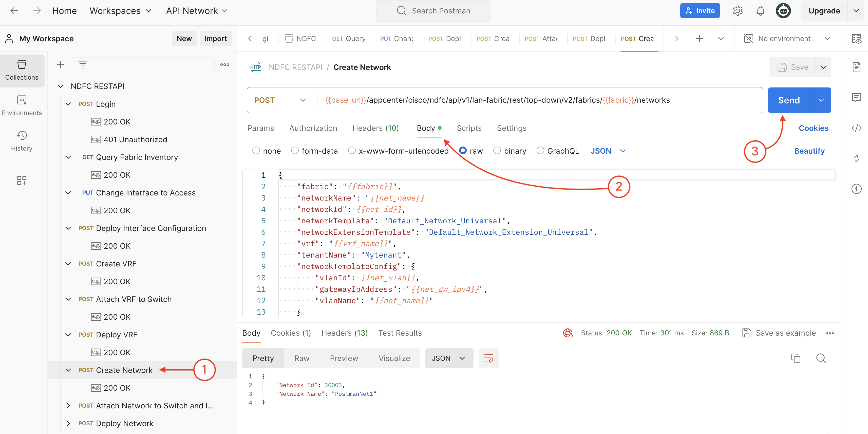The width and height of the screenshot is (868, 434).
Task: Open the code snippet icon
Action: (856, 128)
